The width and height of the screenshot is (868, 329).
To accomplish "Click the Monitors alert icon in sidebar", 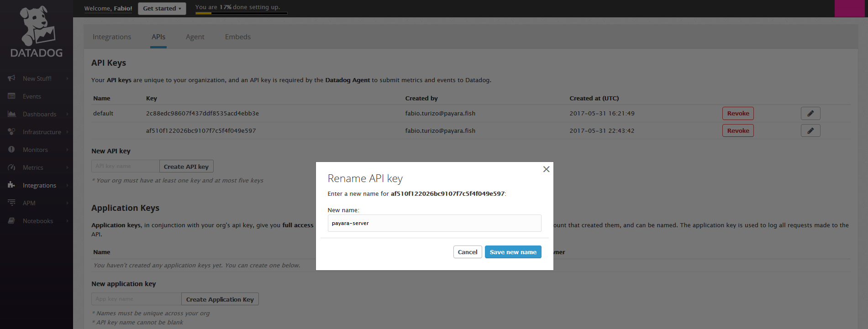I will [x=11, y=150].
